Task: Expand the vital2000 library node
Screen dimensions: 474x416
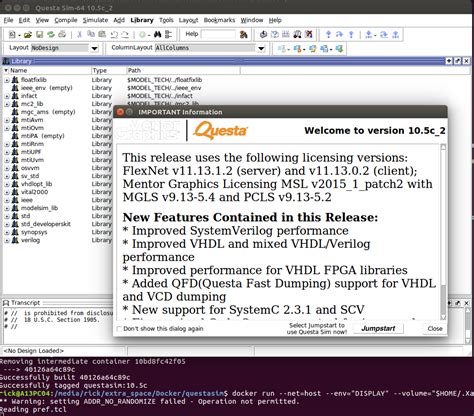Action: [x=7, y=192]
